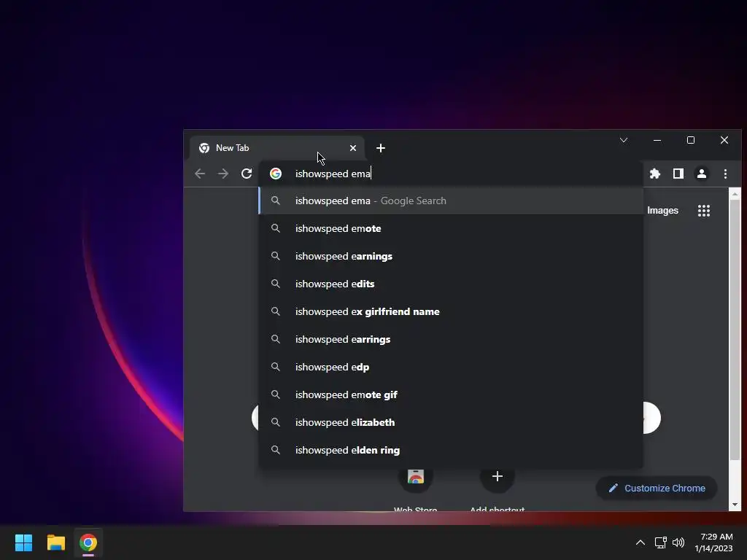This screenshot has width=747, height=560.
Task: Pick the 'ishowspeed edits' suggestion
Action: click(x=451, y=284)
